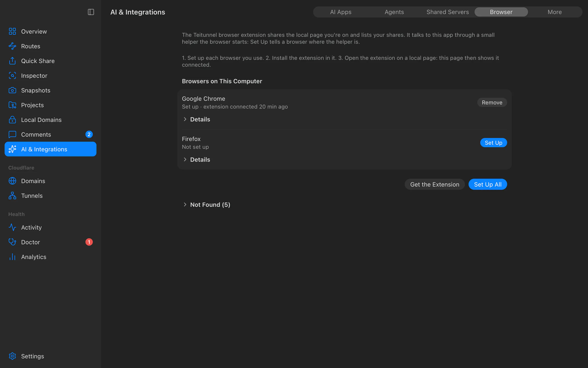This screenshot has width=588, height=368.
Task: Expand Details under Firefox
Action: (x=196, y=160)
